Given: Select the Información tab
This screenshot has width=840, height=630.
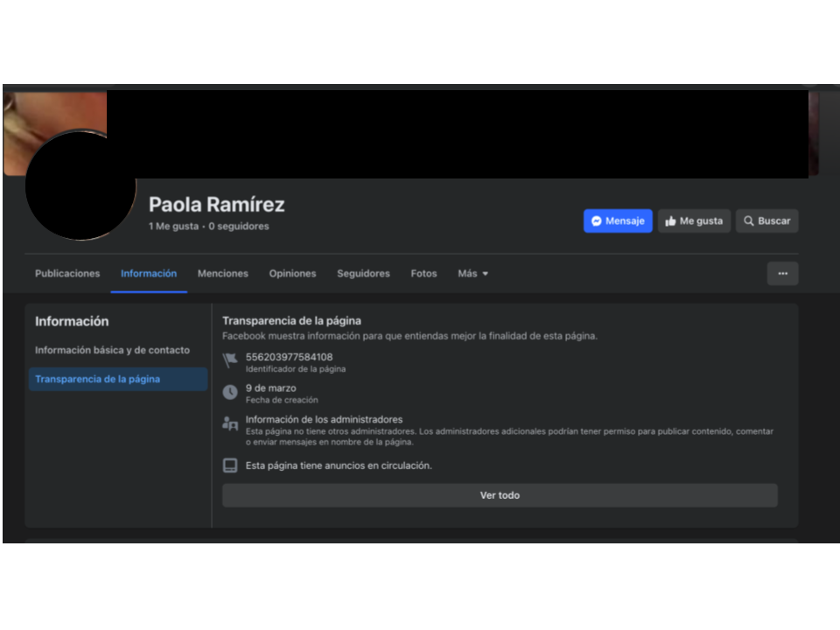Looking at the screenshot, I should coord(149,274).
